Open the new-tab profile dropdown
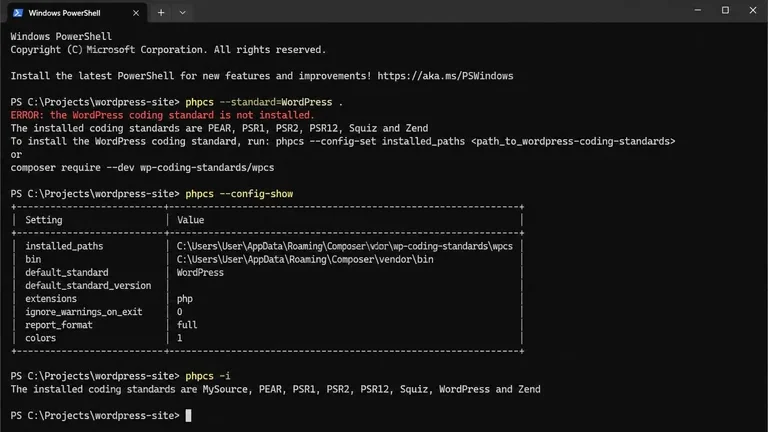The width and height of the screenshot is (768, 432). pos(182,13)
